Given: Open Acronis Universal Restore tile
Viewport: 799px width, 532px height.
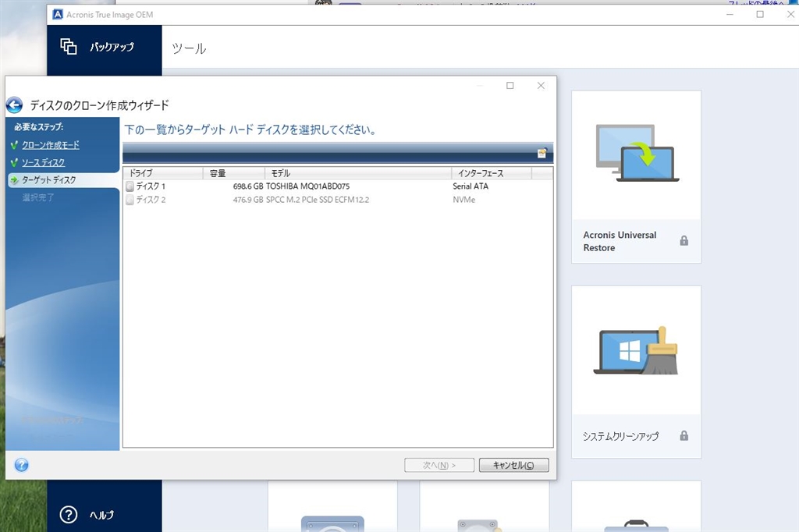Looking at the screenshot, I should (x=636, y=177).
